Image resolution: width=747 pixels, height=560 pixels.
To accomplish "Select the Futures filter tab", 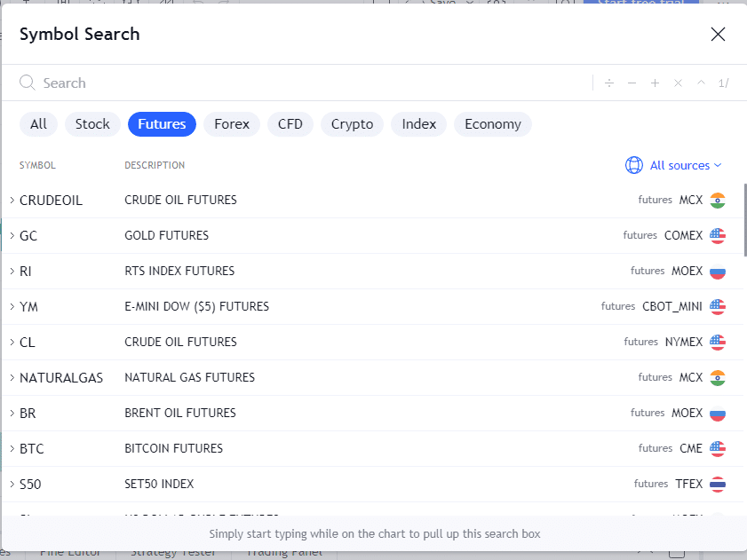I will pos(162,124).
